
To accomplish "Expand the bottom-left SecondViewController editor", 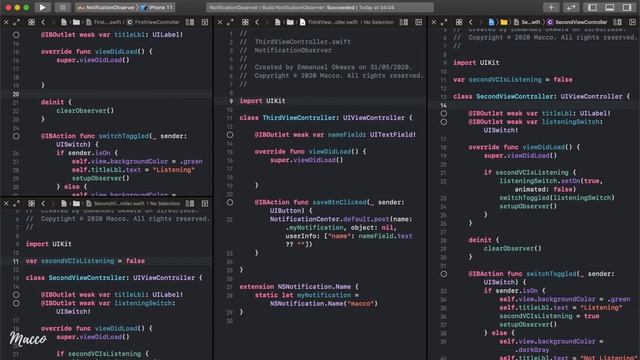I will point(16,203).
